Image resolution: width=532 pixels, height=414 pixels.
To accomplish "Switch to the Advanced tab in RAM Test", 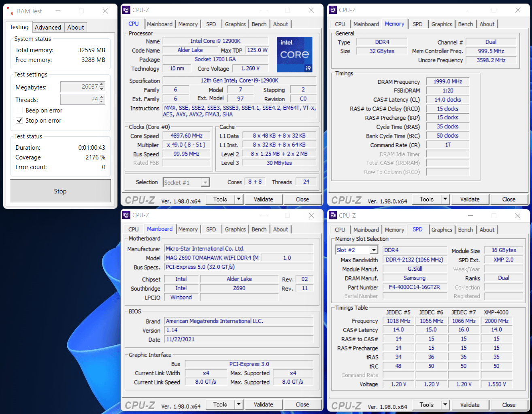I will pos(48,28).
